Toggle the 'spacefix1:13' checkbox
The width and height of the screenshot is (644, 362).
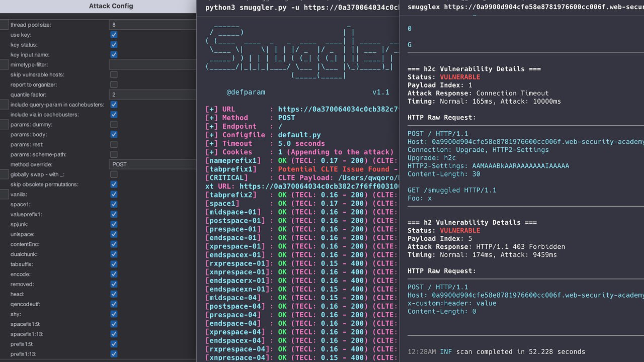click(114, 334)
